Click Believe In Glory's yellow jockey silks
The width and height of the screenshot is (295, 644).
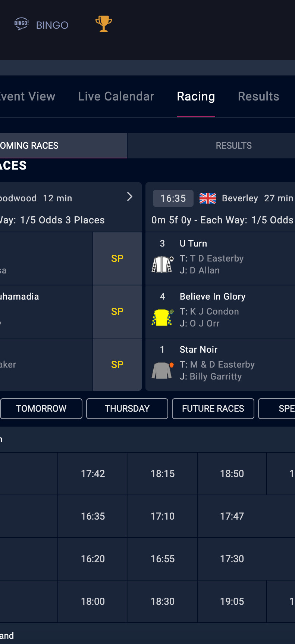[163, 317]
